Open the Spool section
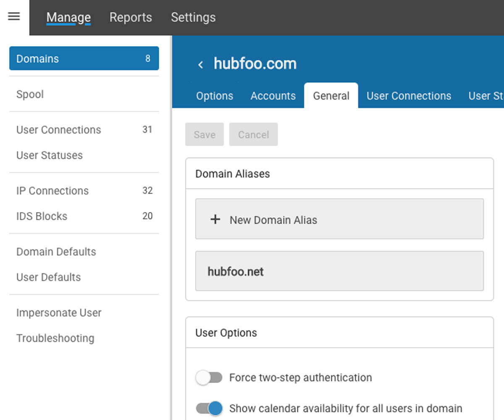 tap(30, 94)
